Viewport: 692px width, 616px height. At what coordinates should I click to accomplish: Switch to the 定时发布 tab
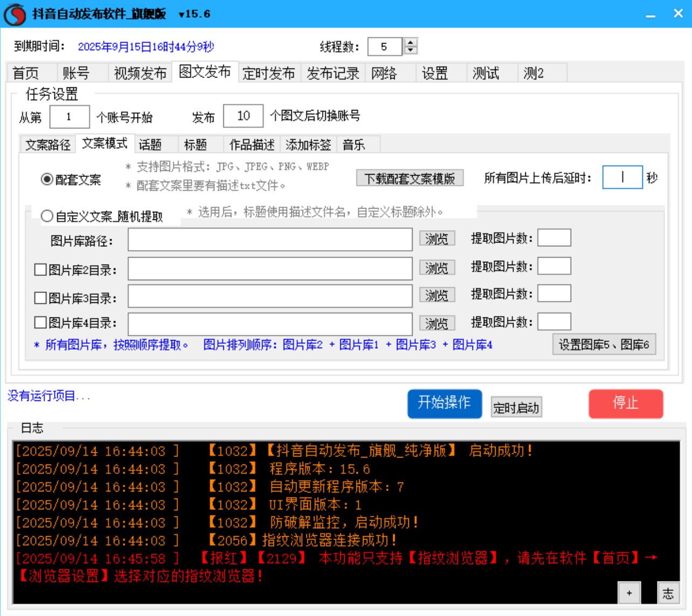(x=269, y=73)
